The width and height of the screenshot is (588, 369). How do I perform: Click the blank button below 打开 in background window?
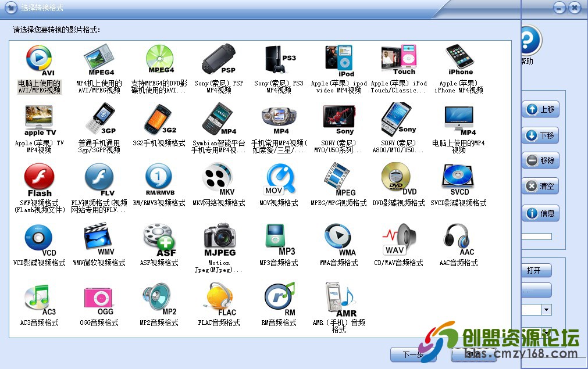(x=536, y=290)
